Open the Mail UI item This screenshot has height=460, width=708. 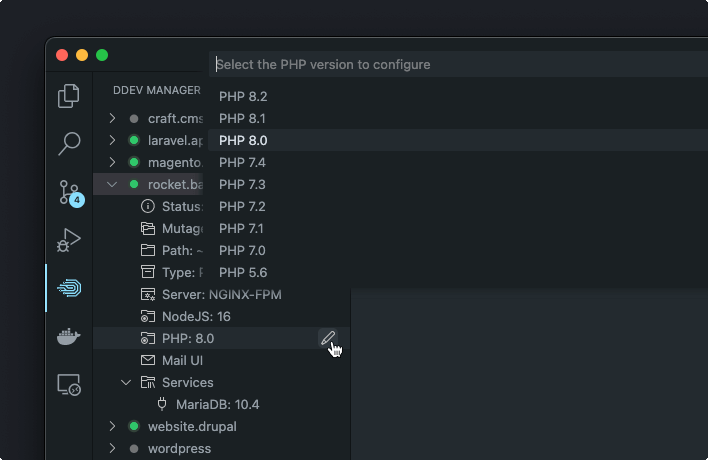182,361
